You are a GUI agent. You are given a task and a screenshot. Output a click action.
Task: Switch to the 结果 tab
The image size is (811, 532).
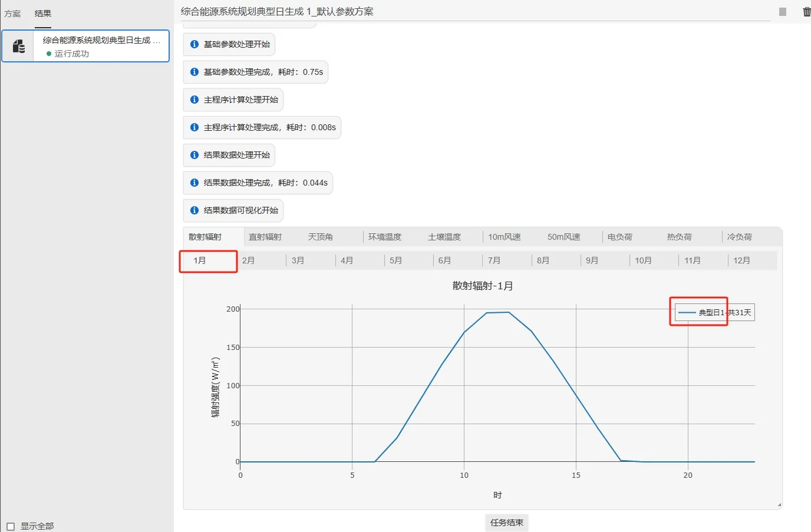(43, 14)
